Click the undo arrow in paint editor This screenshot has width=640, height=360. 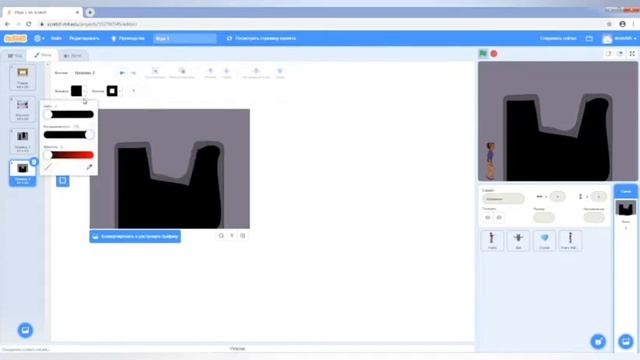point(122,73)
